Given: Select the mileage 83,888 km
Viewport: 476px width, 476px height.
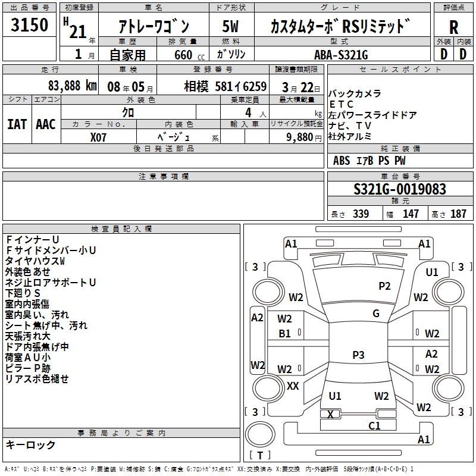Looking at the screenshot, I should click(x=73, y=86).
